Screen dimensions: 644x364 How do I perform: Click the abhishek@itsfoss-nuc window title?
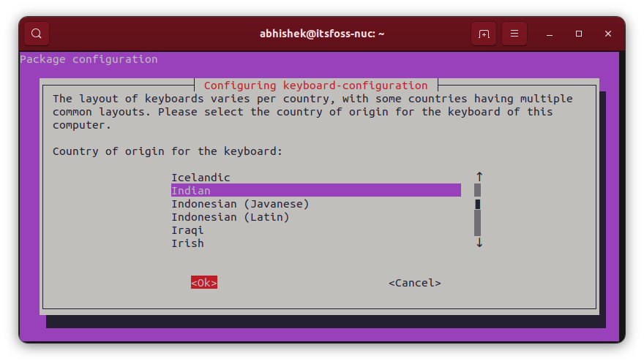point(322,34)
